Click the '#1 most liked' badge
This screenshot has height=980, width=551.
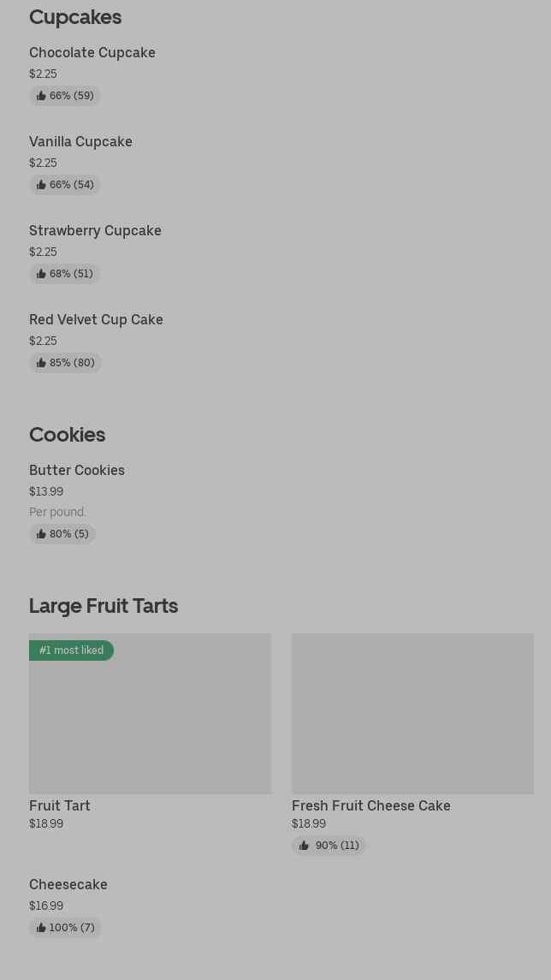pos(71,650)
